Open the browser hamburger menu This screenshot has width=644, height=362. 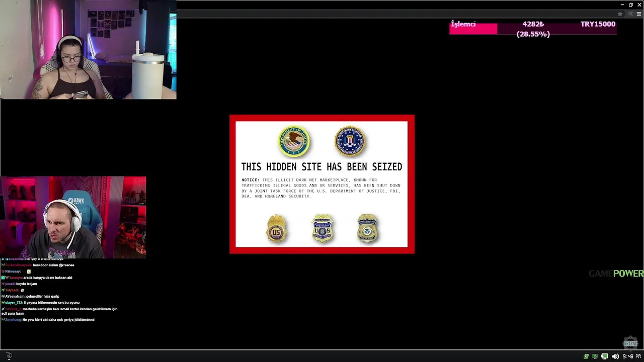pyautogui.click(x=639, y=14)
